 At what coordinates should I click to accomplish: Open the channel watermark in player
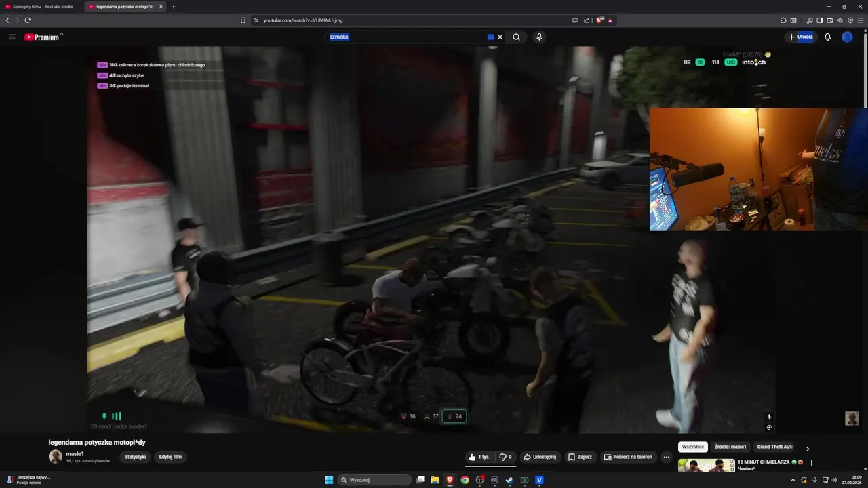click(x=852, y=418)
